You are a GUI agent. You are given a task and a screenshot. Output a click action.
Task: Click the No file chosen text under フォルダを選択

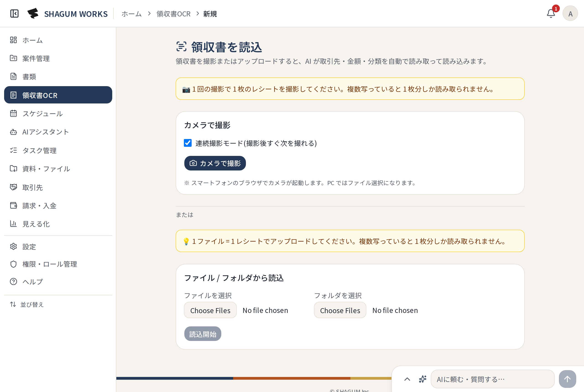tap(395, 310)
